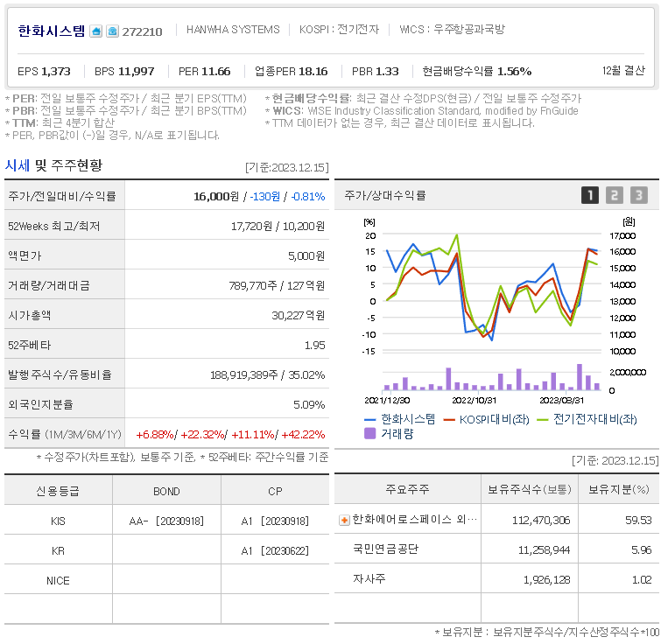Click WICS : 우주항공과국방 classification text
This screenshot has width=668, height=644.
[452, 30]
